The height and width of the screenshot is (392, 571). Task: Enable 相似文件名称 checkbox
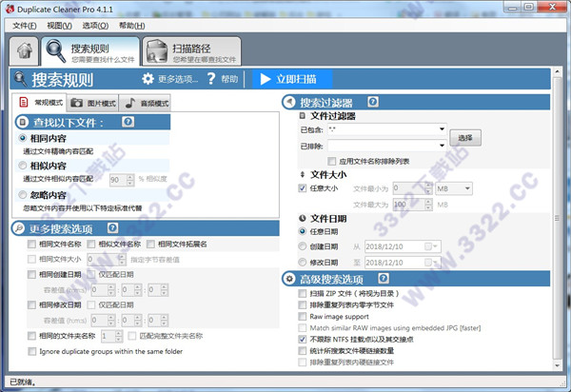[91, 244]
